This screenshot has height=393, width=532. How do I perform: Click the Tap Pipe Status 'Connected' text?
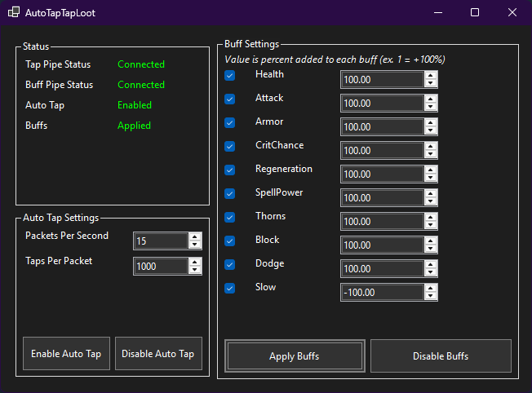141,64
